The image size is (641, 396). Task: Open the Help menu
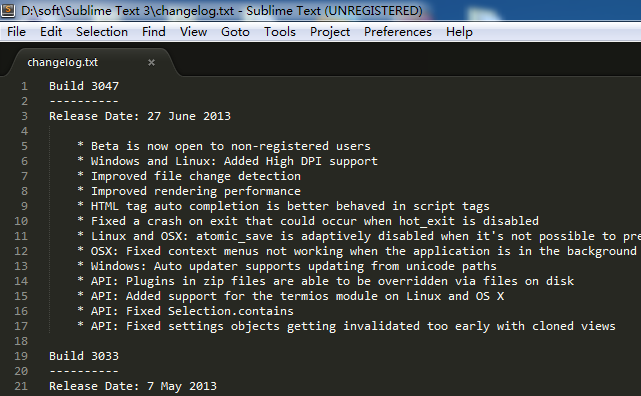tap(459, 32)
